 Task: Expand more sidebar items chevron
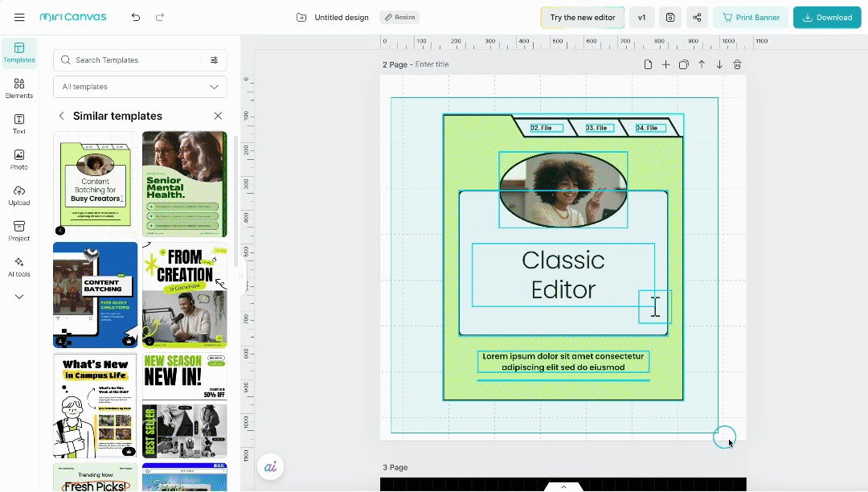tap(19, 297)
